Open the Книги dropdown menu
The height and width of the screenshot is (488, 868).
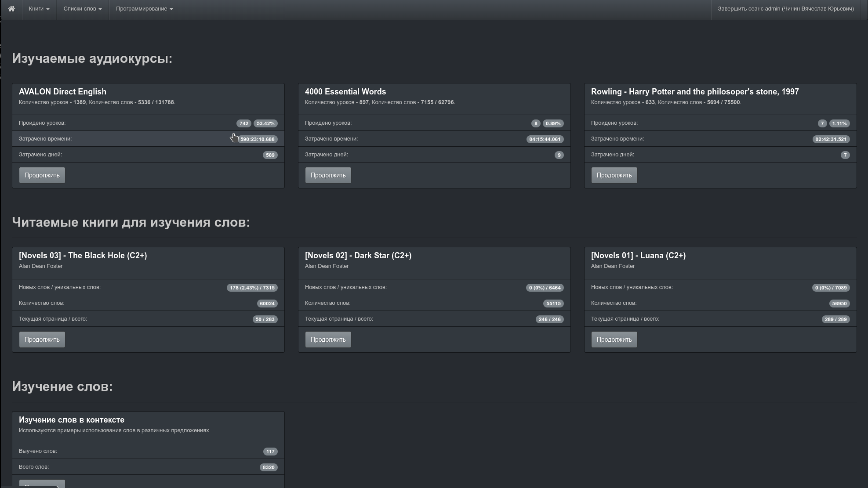(x=39, y=9)
